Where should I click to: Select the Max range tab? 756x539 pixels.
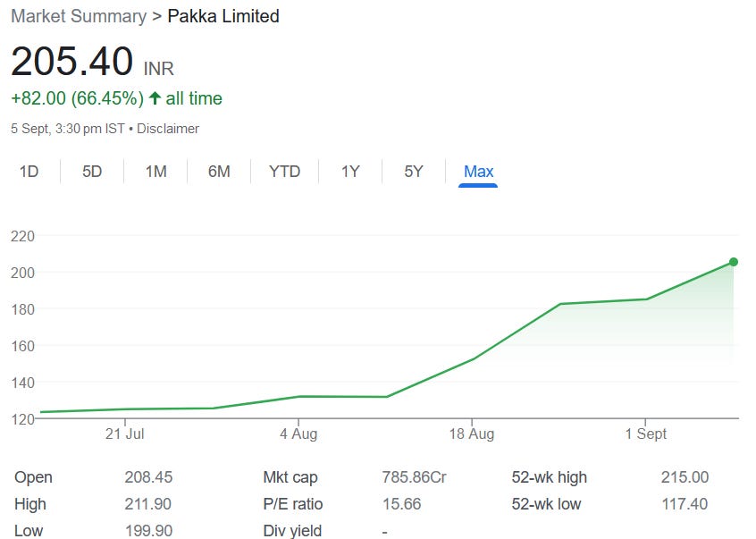478,171
